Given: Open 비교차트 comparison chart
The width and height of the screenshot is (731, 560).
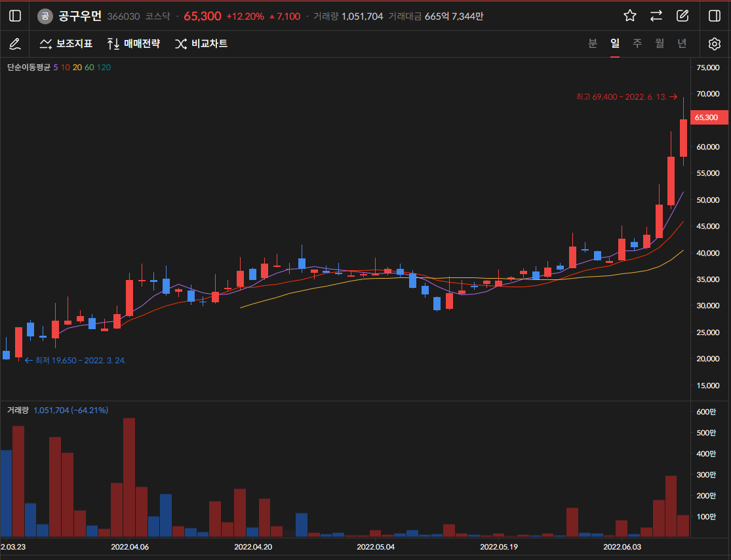Looking at the screenshot, I should point(201,44).
